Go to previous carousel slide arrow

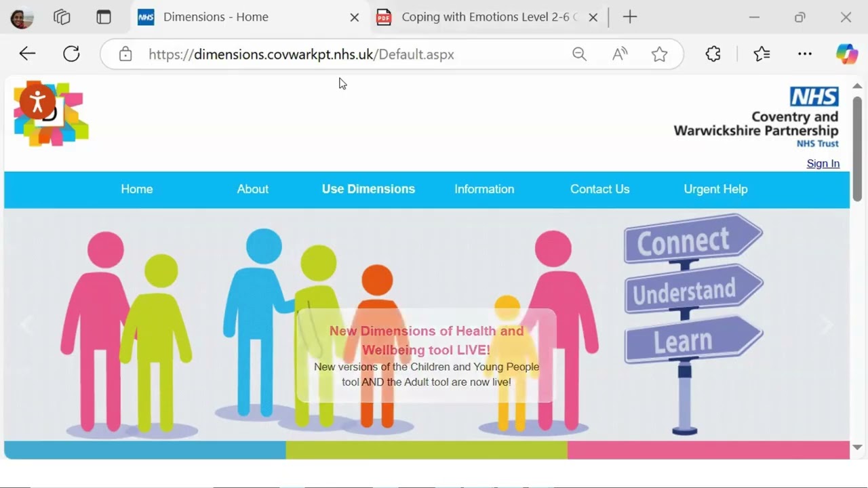point(27,325)
